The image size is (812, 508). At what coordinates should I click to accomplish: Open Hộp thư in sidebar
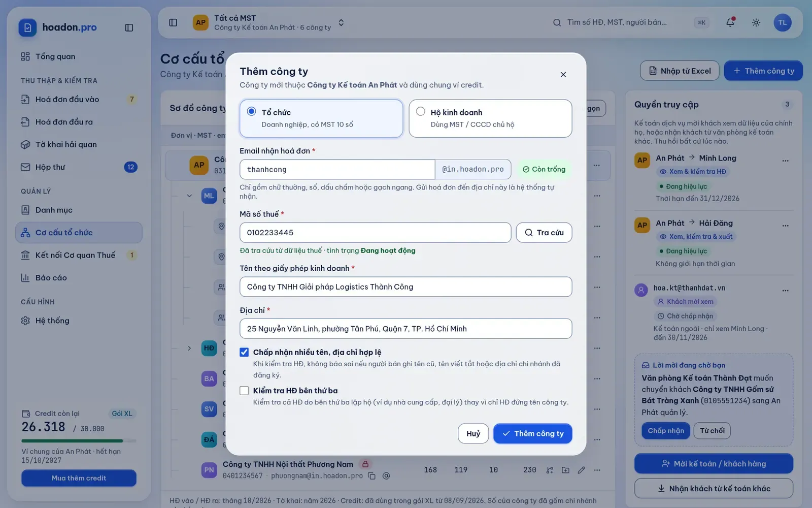click(x=79, y=167)
